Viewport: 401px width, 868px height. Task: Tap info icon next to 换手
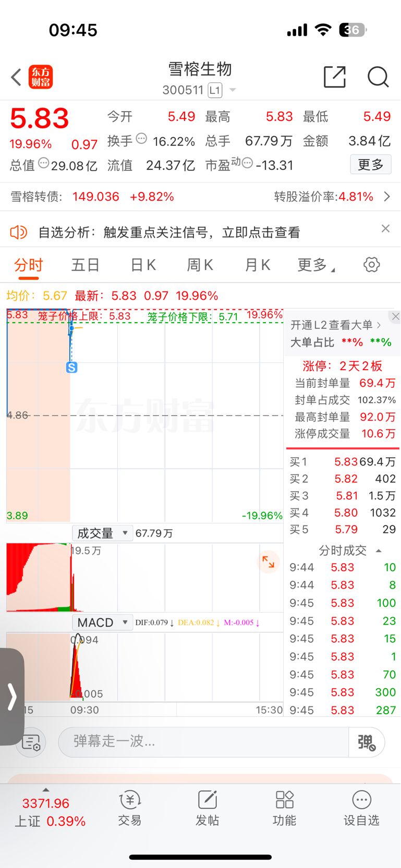(x=141, y=139)
